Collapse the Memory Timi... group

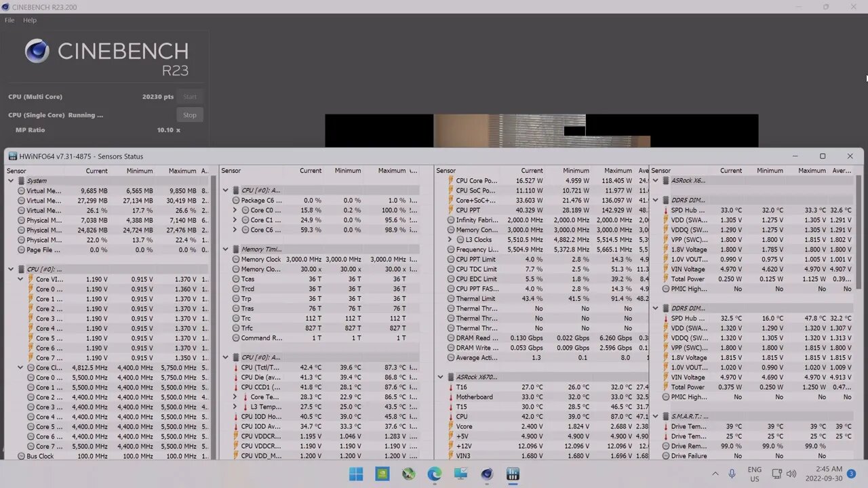coord(226,249)
